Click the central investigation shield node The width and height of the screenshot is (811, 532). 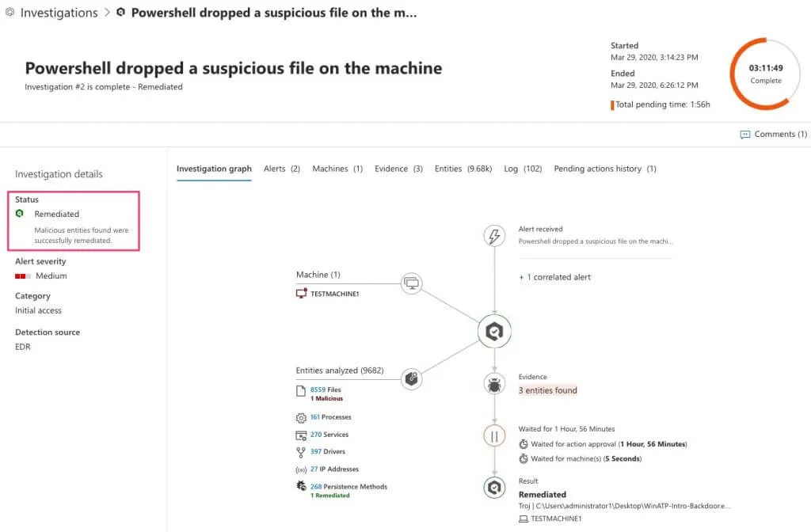(x=494, y=332)
